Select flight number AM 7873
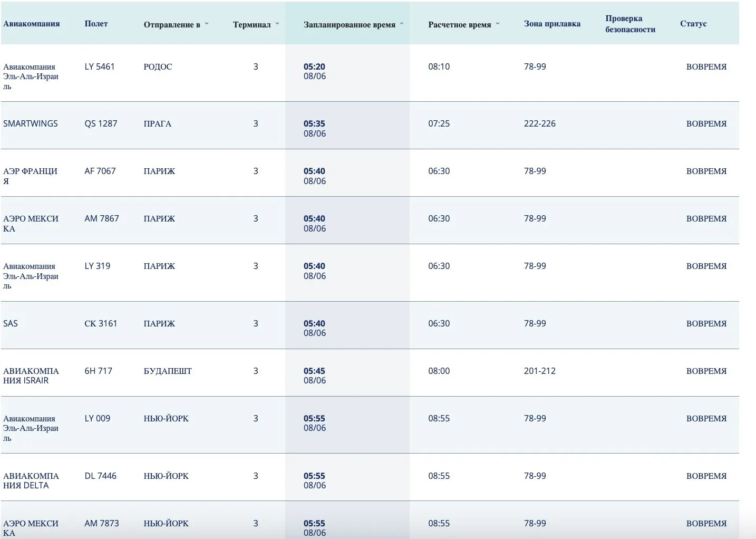Viewport: 756px width, 539px height. tap(102, 523)
